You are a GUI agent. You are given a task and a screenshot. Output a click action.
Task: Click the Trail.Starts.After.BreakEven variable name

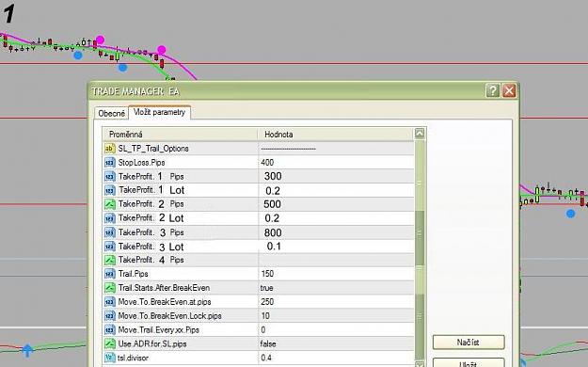pos(164,288)
